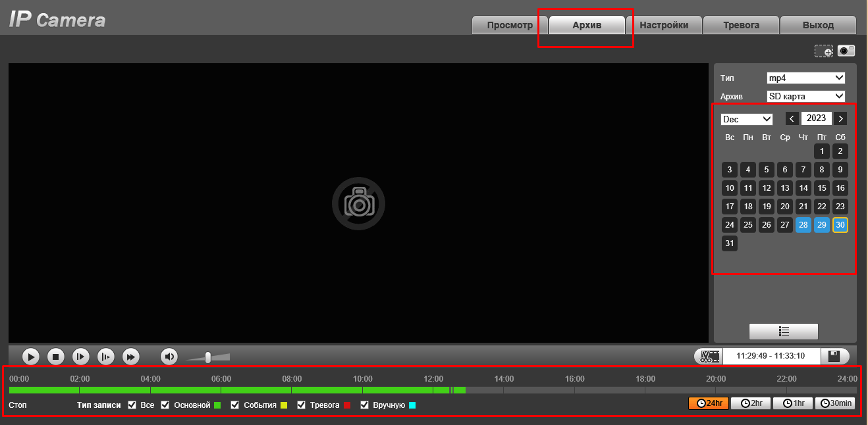Go to next year arrow
Screen dimensions: 868x425
tap(840, 118)
